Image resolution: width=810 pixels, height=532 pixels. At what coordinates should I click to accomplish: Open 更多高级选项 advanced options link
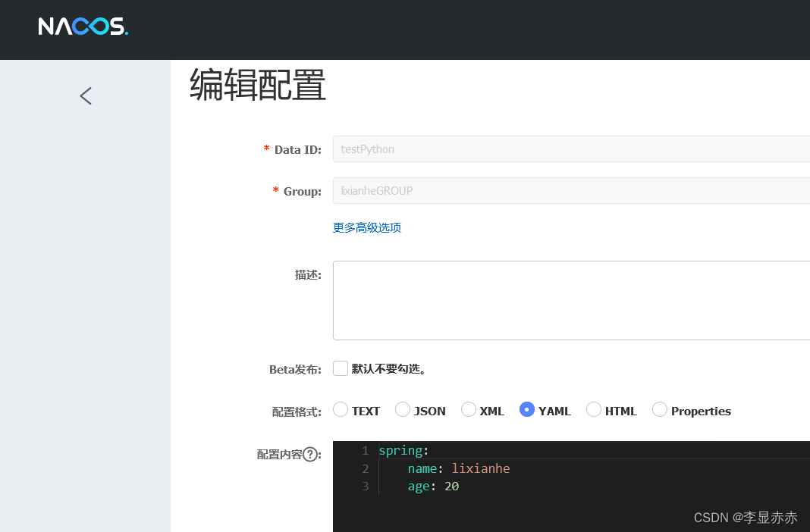(367, 227)
